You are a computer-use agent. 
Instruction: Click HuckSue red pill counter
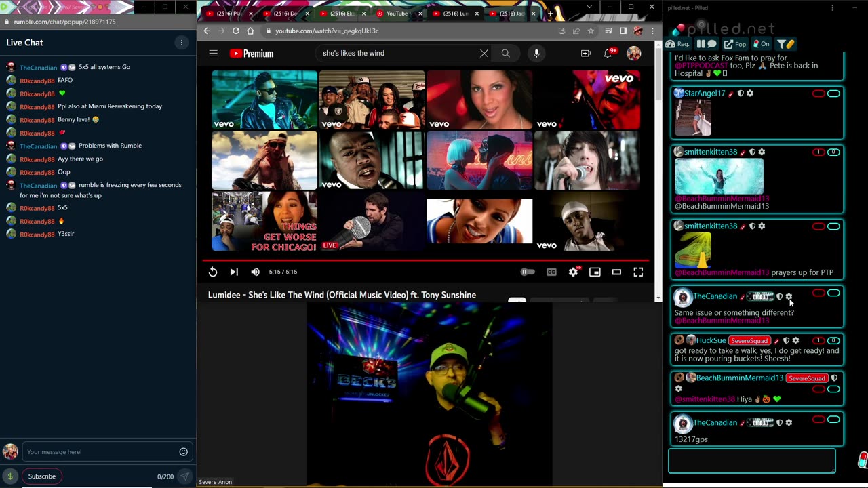(818, 340)
